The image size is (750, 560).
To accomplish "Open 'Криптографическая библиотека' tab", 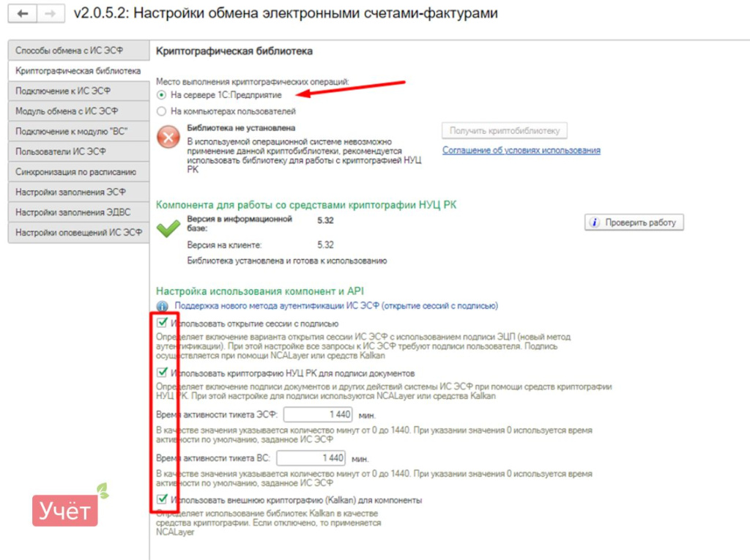I will tap(79, 71).
